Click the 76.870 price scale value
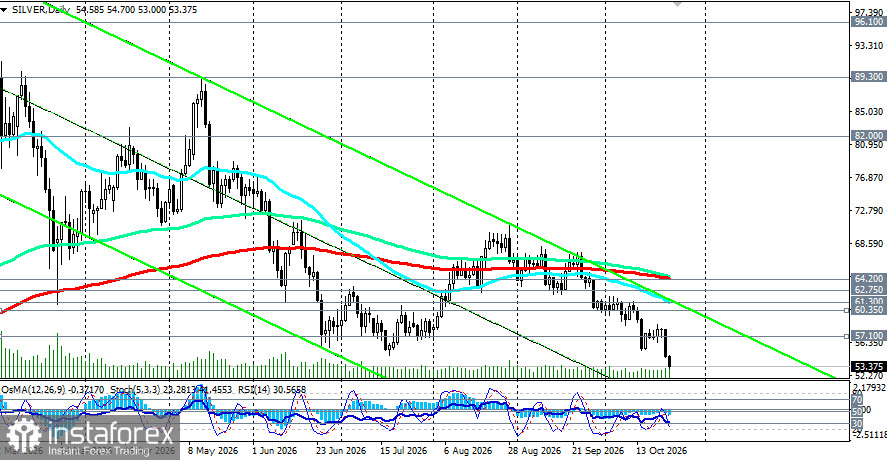Image resolution: width=887 pixels, height=460 pixels. click(x=868, y=178)
